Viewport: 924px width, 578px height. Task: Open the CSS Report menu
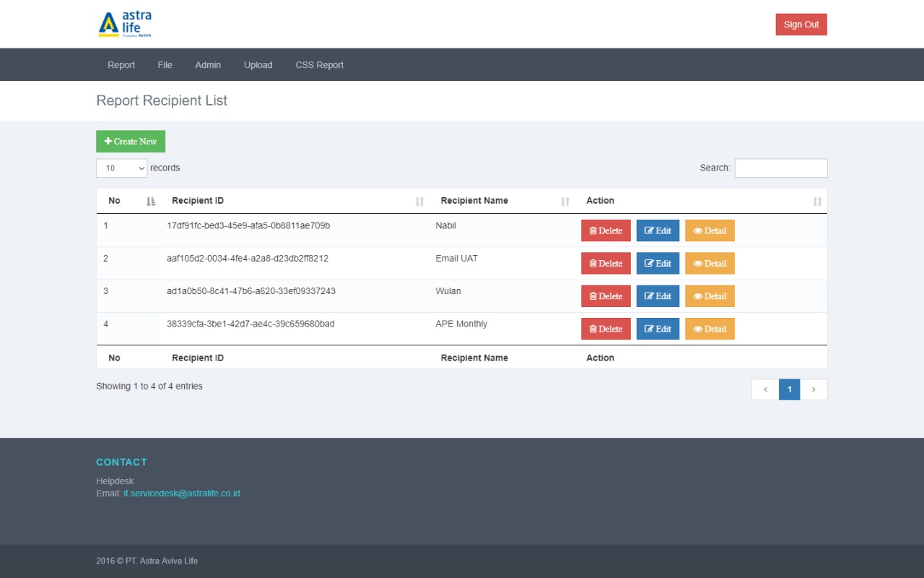319,65
